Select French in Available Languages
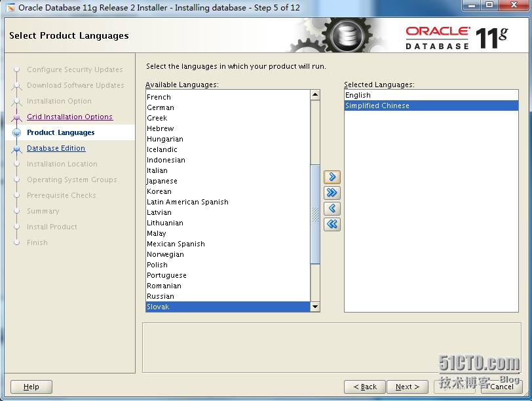The width and height of the screenshot is (532, 401). tap(227, 97)
